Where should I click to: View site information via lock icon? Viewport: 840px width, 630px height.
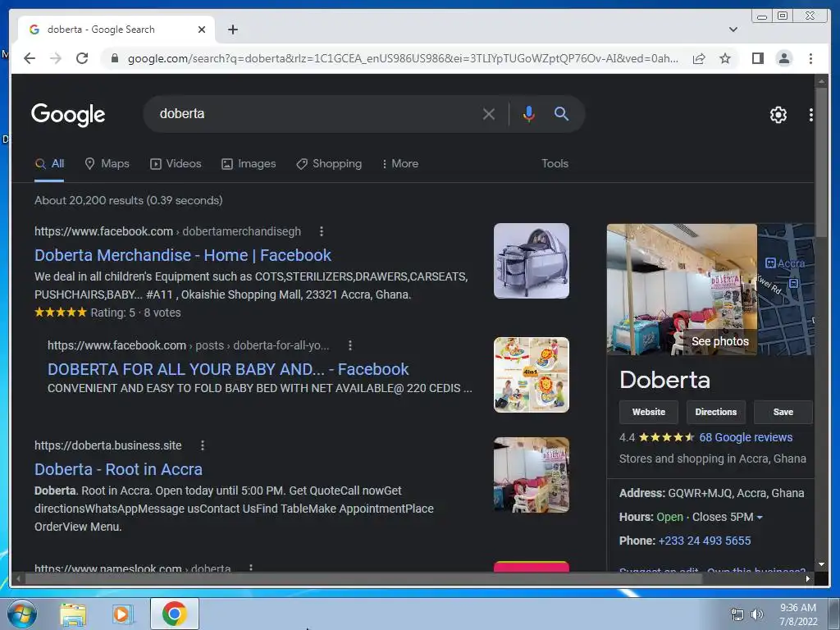coord(114,58)
